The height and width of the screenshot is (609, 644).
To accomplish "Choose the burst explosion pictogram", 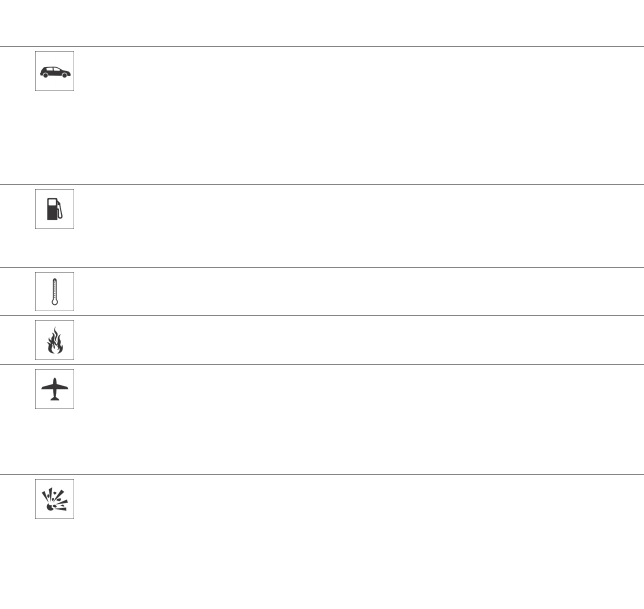I will 54,499.
